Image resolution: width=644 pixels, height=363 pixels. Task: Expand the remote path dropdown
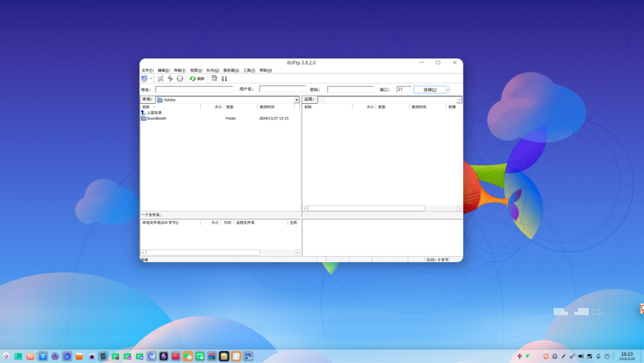pyautogui.click(x=459, y=100)
